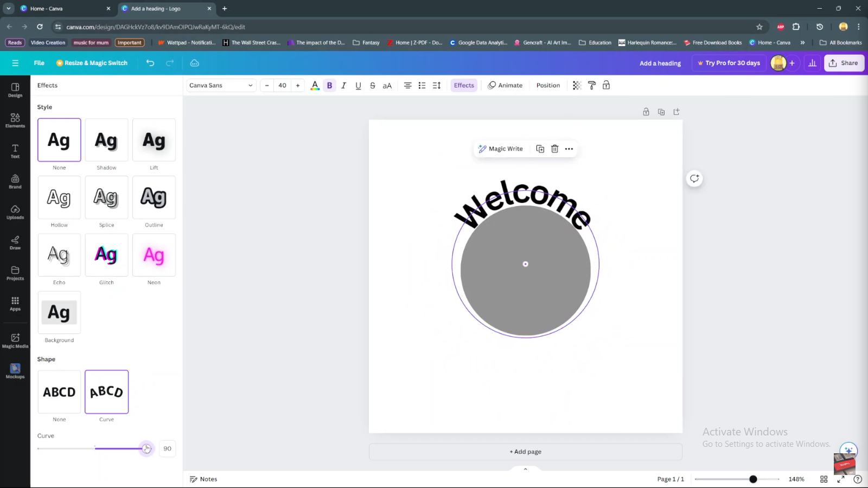
Task: Click the Effects button in toolbar
Action: tap(464, 85)
